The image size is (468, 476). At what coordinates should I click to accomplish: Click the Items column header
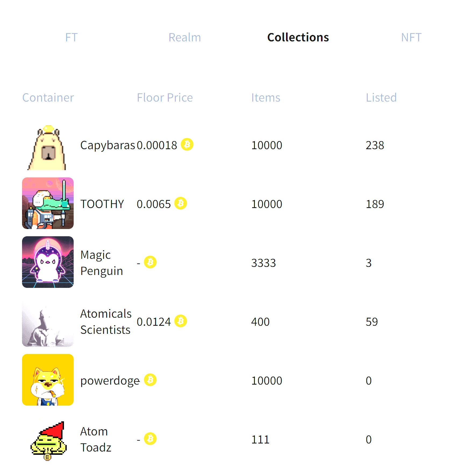tap(266, 98)
